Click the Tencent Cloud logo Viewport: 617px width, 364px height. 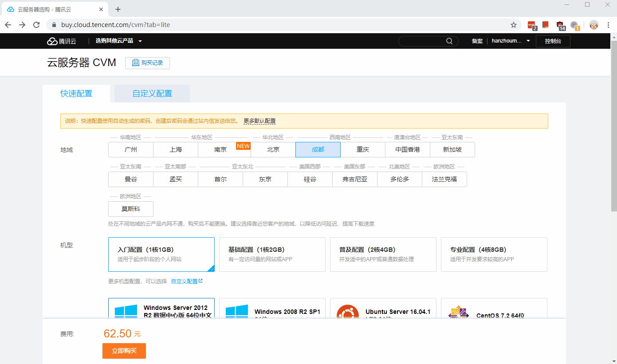(62, 41)
